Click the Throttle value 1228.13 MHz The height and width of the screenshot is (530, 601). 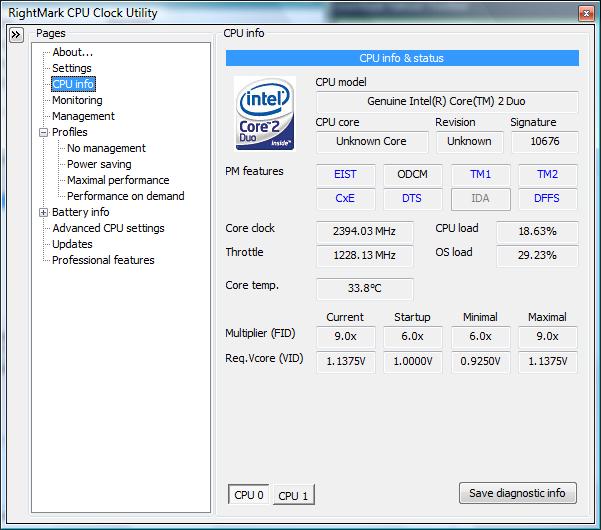[x=365, y=256]
